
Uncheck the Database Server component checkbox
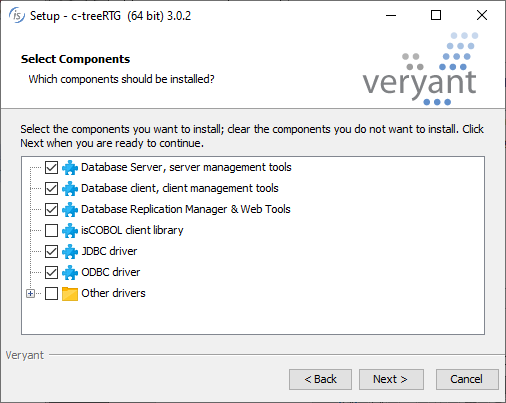51,167
